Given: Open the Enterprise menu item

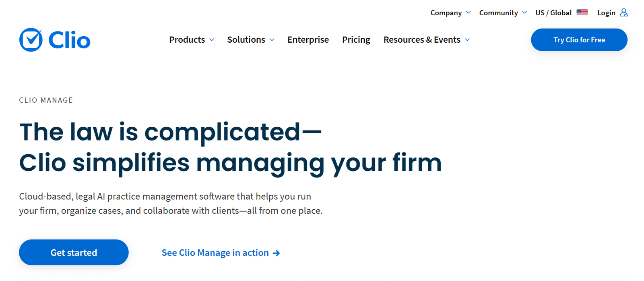Looking at the screenshot, I should [308, 39].
